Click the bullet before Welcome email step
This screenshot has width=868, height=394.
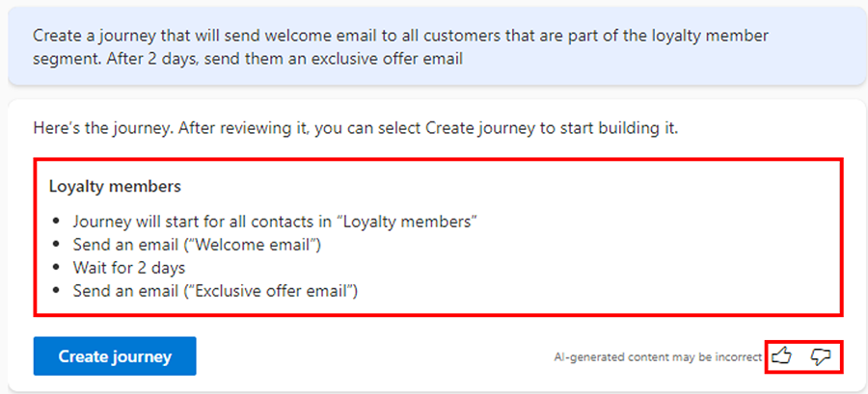(x=57, y=245)
